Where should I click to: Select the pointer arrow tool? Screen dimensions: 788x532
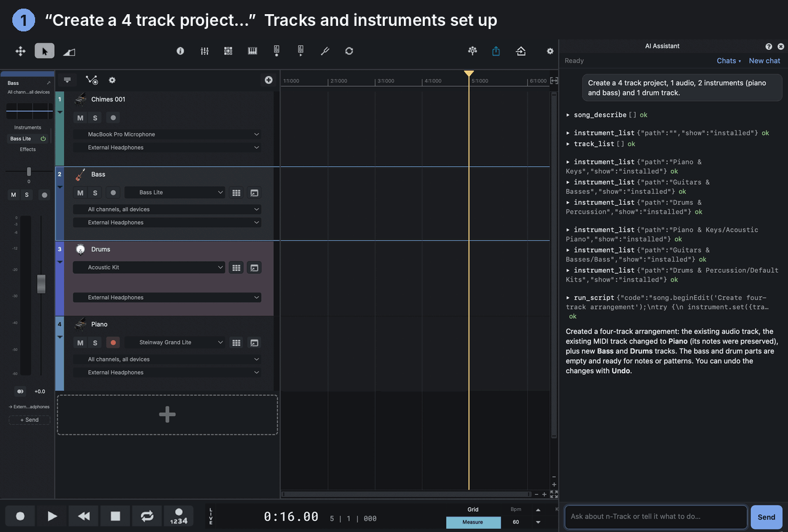[44, 51]
